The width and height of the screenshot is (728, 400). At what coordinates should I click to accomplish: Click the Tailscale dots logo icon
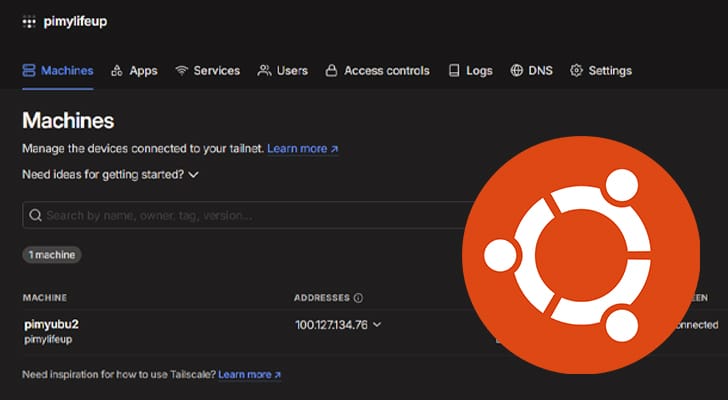(x=29, y=21)
